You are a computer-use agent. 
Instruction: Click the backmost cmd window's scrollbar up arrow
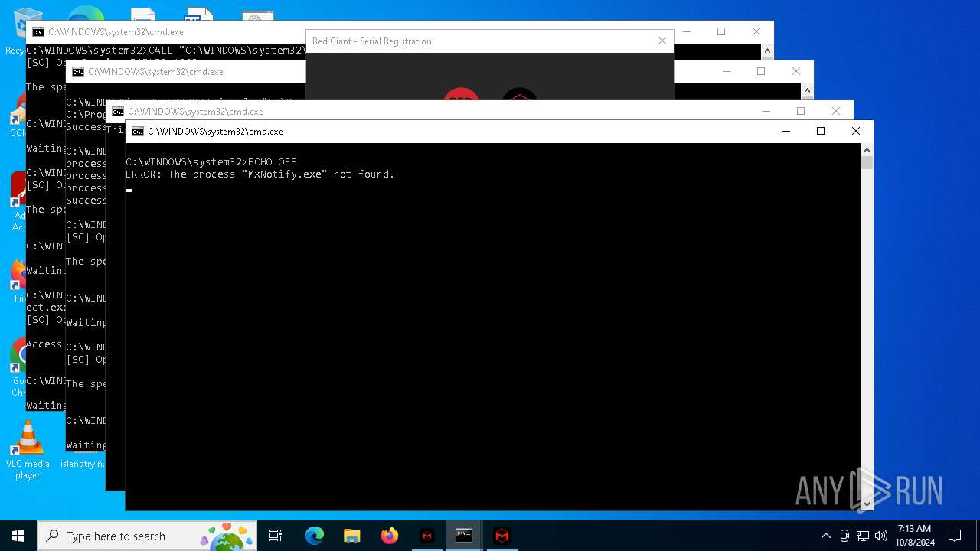click(767, 51)
